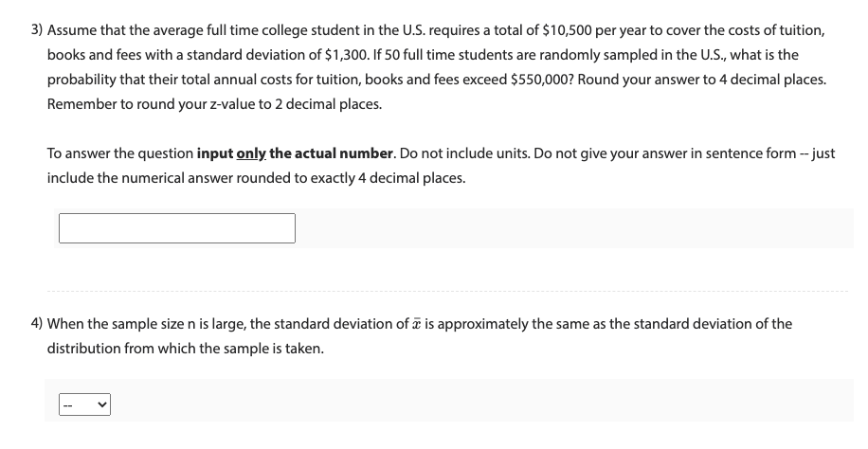This screenshot has height=449, width=868.
Task: Click the bold text 'input only the actual number'
Action: (295, 153)
